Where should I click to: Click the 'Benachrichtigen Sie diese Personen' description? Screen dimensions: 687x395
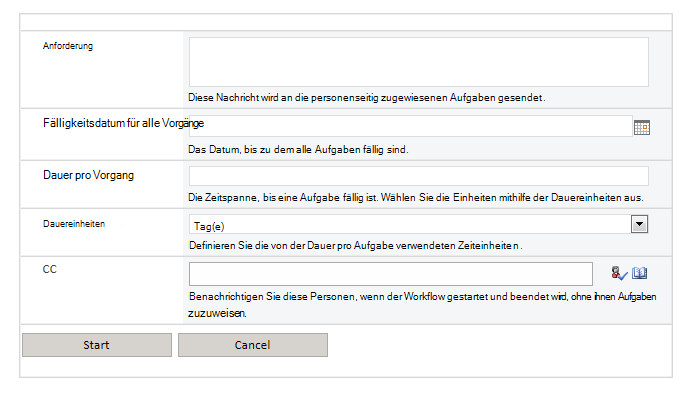[422, 305]
